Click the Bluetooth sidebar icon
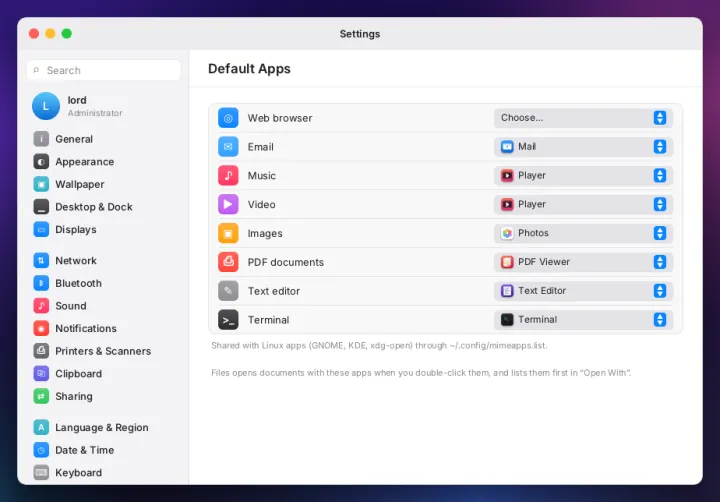This screenshot has width=720, height=502. [x=41, y=283]
